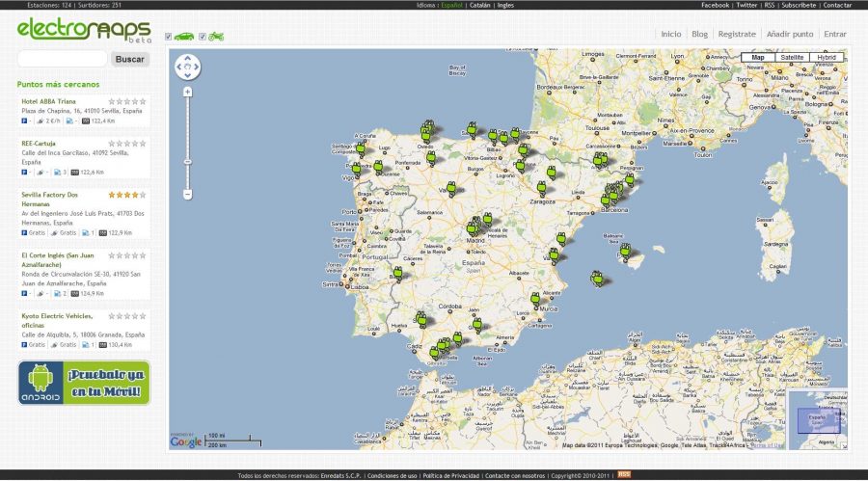Screen dimensions: 868x481
Task: Switch to Map view type
Action: click(758, 57)
